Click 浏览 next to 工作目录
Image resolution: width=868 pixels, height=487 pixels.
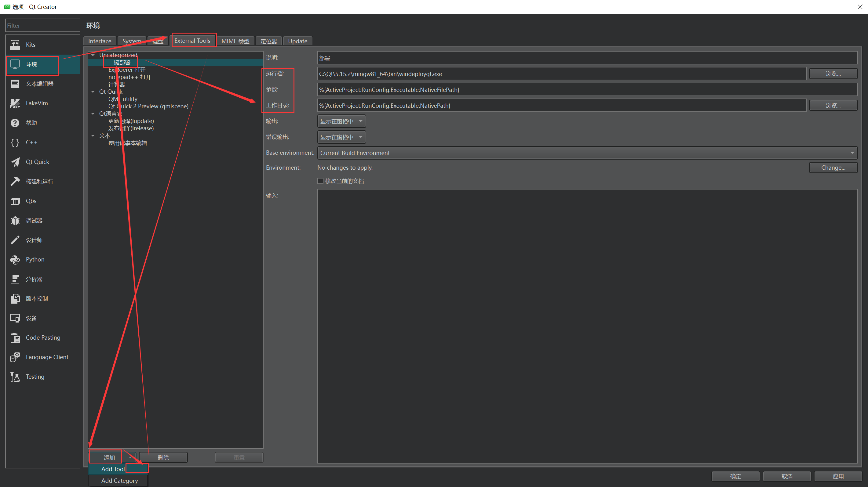tap(833, 105)
